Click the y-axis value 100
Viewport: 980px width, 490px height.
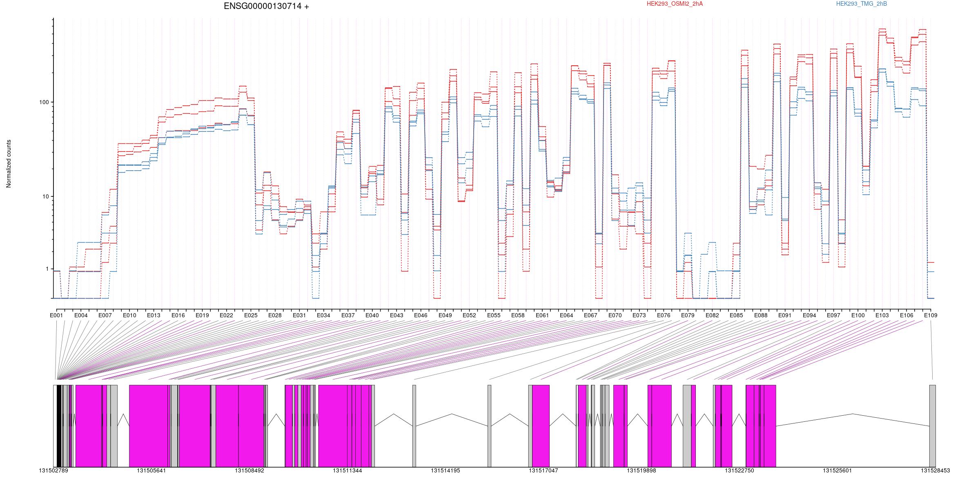click(x=44, y=102)
